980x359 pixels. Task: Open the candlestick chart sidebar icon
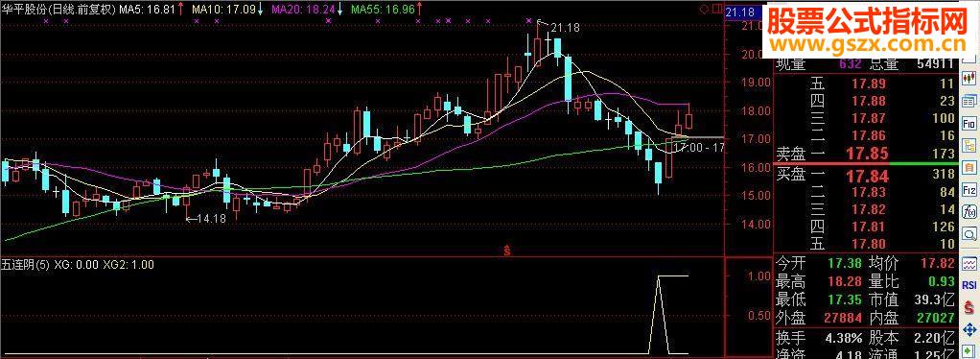click(x=969, y=78)
